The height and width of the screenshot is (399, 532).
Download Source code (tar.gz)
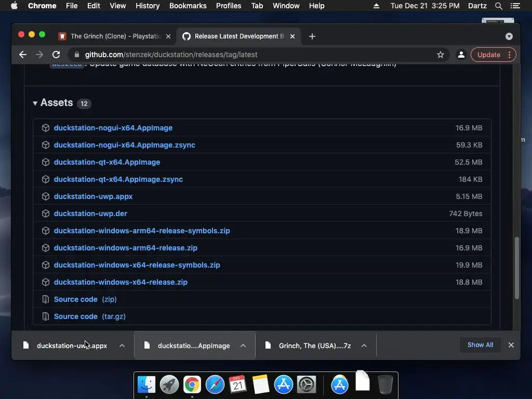pyautogui.click(x=89, y=316)
